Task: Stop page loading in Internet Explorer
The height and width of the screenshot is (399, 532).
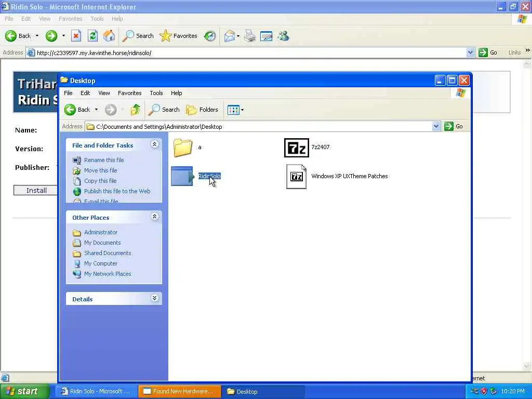Action: coord(76,36)
